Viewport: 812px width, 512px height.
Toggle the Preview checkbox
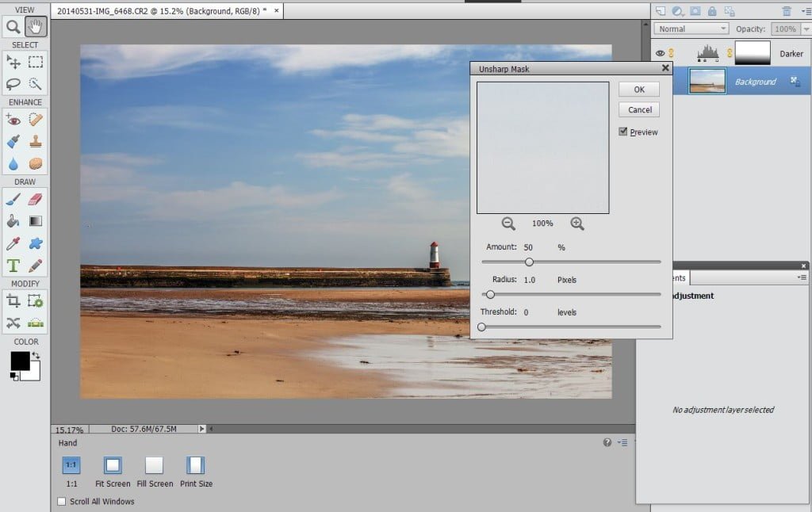point(623,132)
